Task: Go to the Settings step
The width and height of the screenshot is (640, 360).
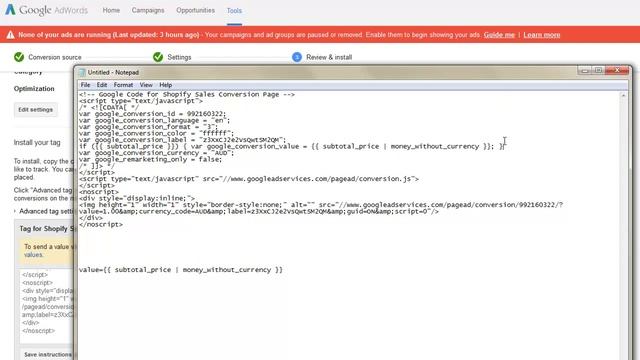Action: coord(179,57)
